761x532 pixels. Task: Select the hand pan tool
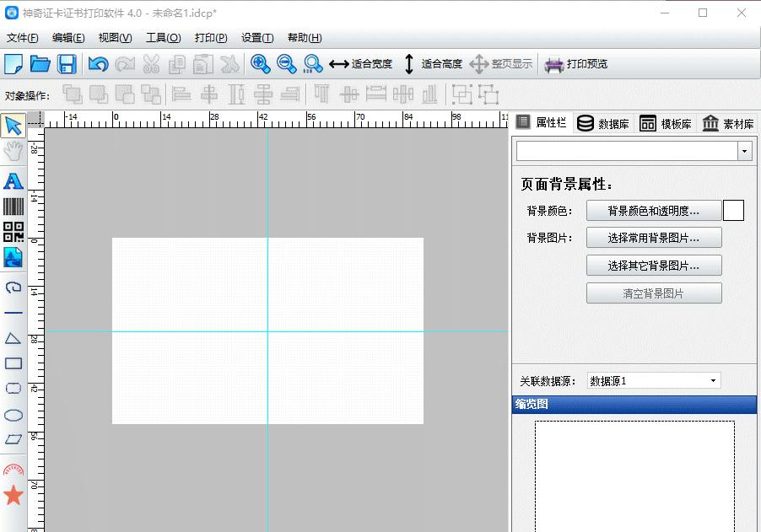point(13,151)
